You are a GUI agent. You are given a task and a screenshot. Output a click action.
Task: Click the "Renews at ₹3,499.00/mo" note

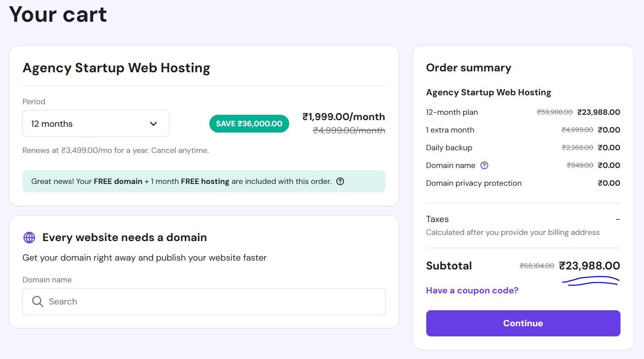(x=115, y=150)
